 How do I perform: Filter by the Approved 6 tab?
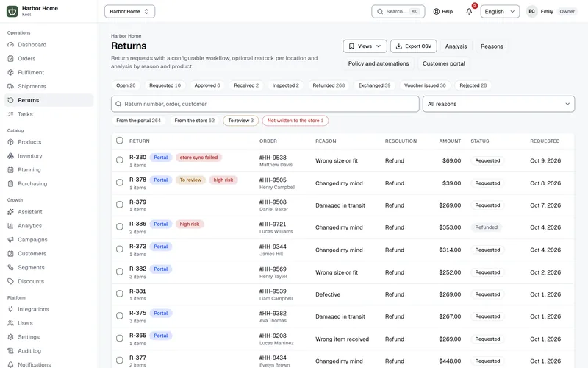(x=207, y=85)
